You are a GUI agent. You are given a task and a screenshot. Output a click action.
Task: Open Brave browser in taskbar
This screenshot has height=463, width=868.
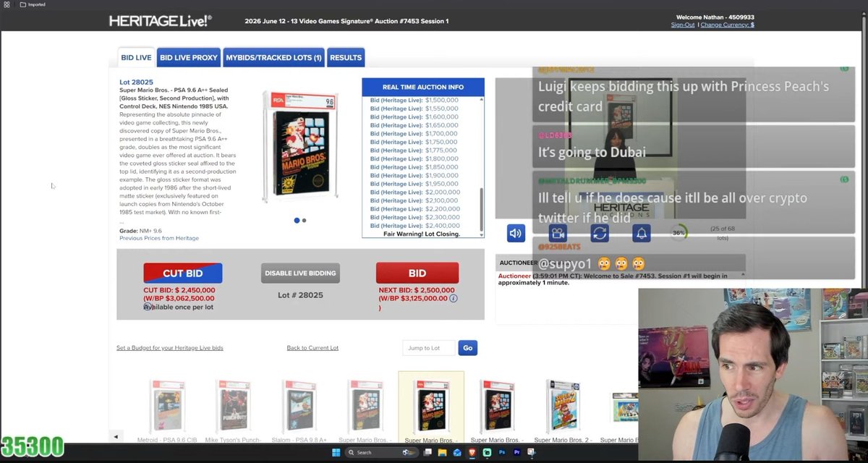472,453
